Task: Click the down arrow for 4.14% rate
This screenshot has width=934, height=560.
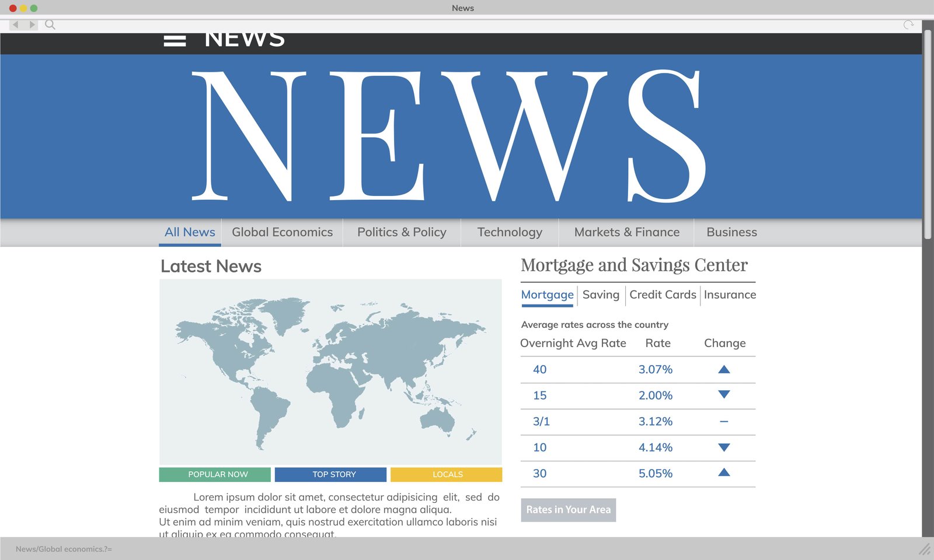Action: pos(724,447)
